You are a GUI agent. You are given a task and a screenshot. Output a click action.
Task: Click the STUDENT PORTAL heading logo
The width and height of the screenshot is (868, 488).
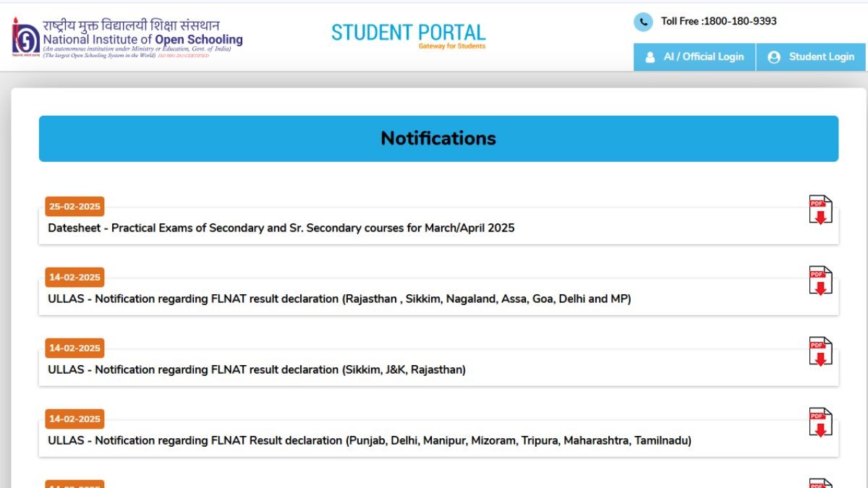pos(408,32)
